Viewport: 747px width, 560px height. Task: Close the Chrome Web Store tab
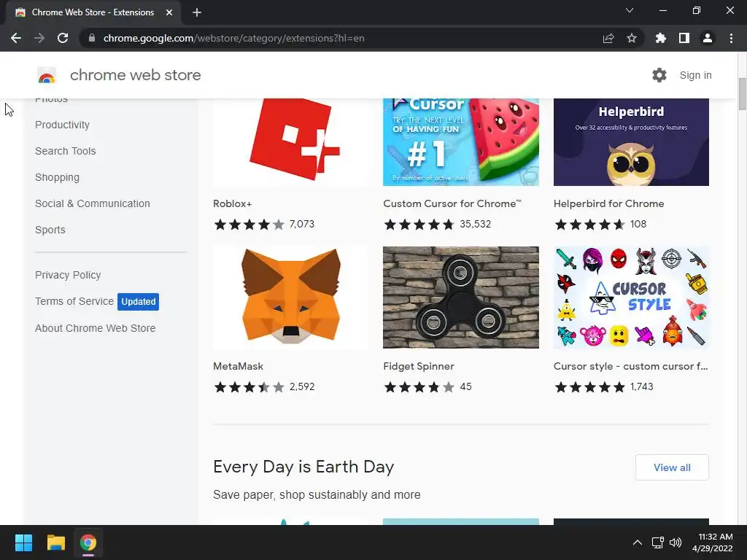(169, 12)
